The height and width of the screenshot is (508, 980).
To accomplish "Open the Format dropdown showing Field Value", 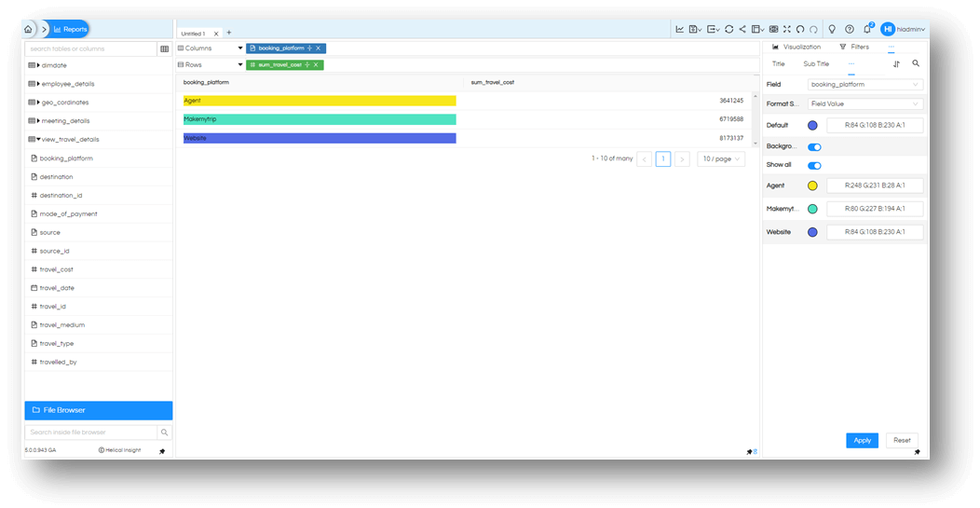I will coord(865,103).
